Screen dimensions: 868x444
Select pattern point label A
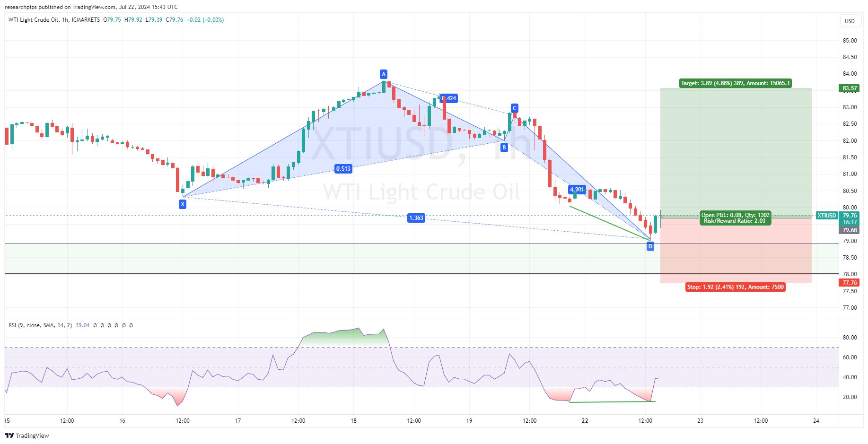[384, 74]
